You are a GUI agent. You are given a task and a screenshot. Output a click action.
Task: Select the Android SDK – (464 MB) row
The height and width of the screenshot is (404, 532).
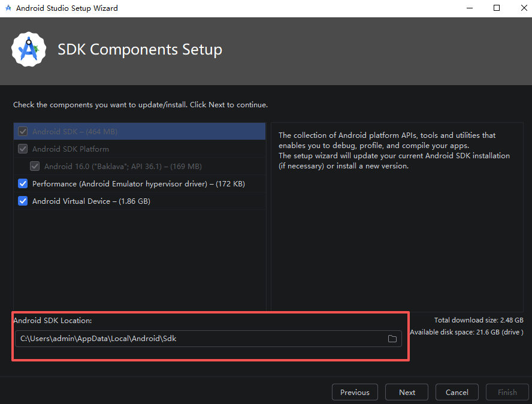tap(140, 131)
